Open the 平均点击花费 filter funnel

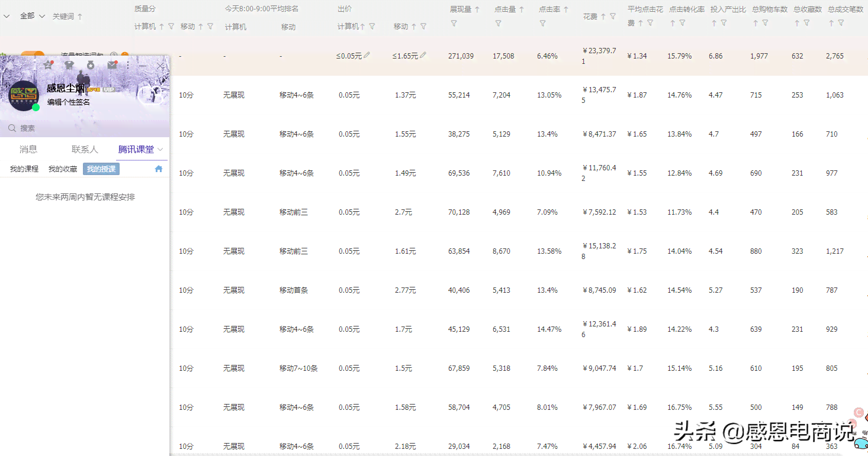[650, 23]
